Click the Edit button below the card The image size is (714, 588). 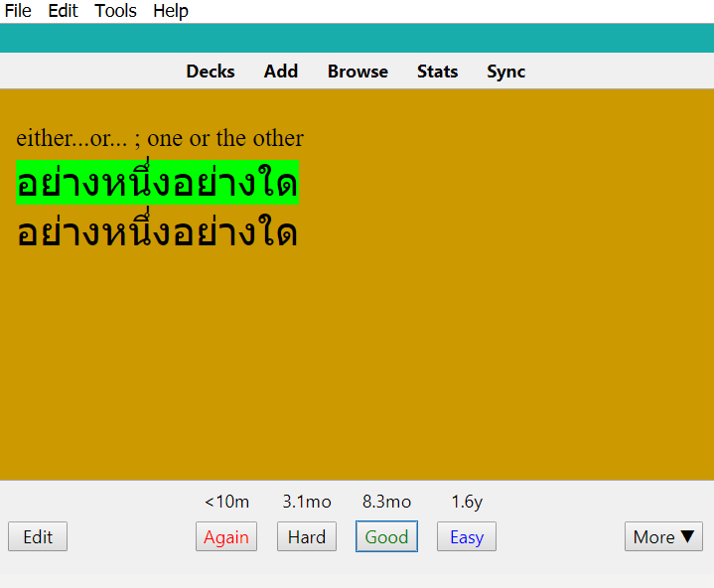38,536
